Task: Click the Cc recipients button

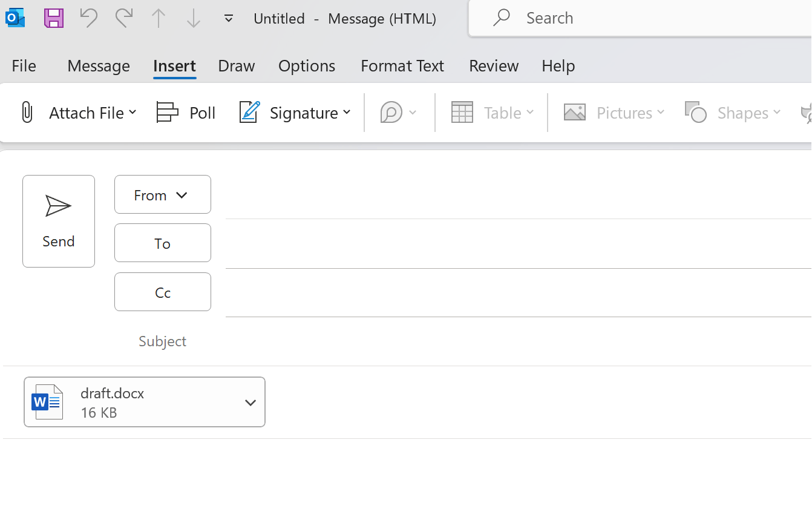Action: (x=162, y=293)
